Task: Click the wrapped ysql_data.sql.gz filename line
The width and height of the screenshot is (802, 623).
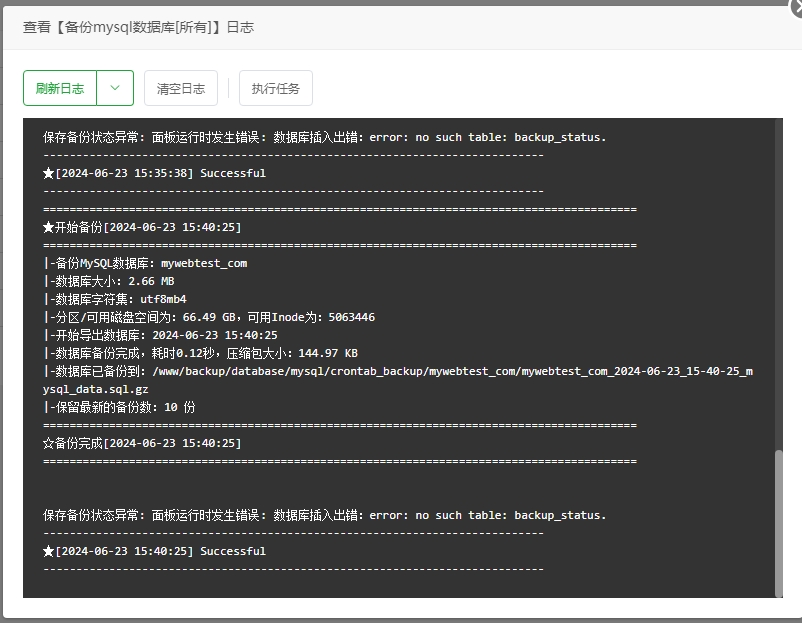Action: point(96,389)
